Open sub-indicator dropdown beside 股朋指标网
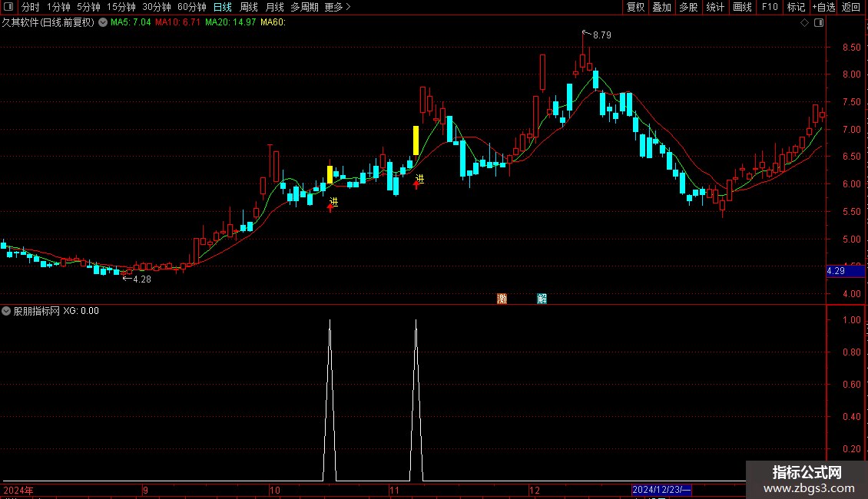The height and width of the screenshot is (499, 868). click(6, 311)
